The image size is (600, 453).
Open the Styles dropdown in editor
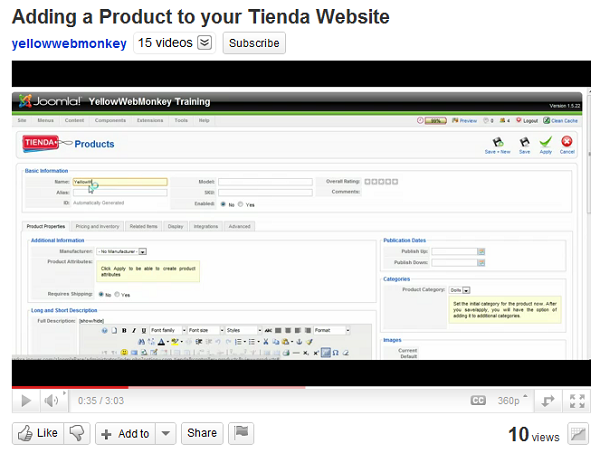point(244,330)
